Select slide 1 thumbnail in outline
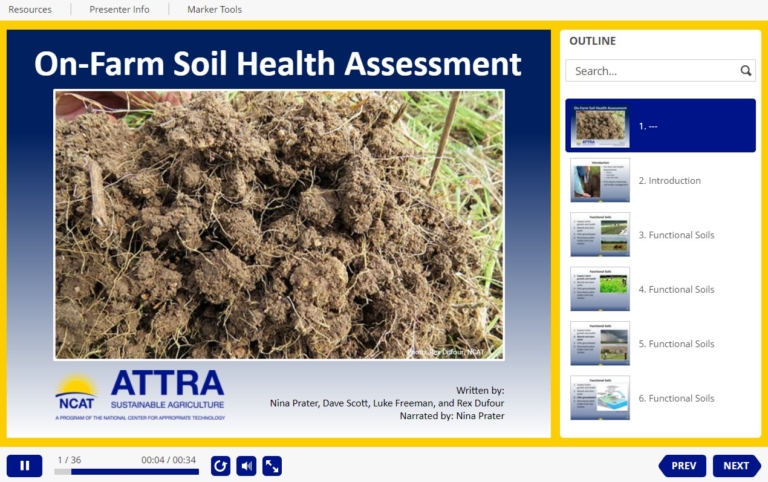Screen dimensions: 768x482 point(600,126)
